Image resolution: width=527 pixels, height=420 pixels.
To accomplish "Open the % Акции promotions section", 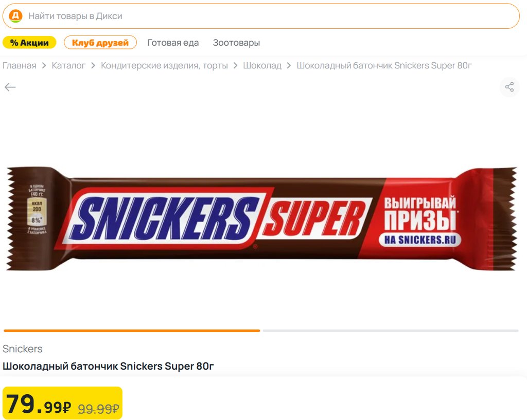I will (29, 43).
